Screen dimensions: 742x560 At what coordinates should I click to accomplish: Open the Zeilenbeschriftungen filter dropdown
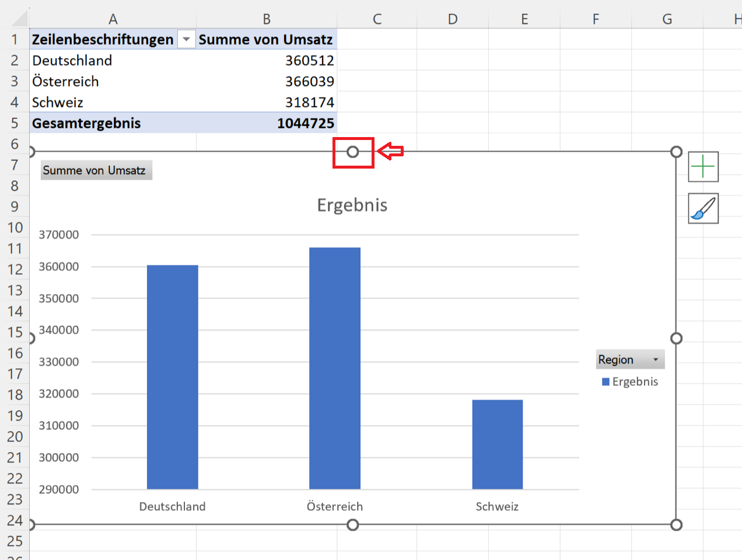186,40
